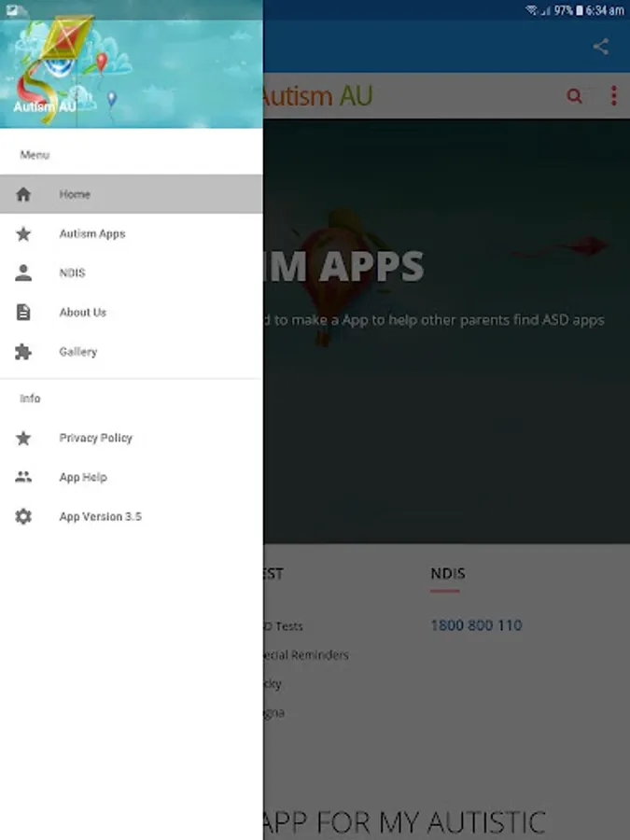
Task: Open Gallery from the drawer
Action: point(132,352)
